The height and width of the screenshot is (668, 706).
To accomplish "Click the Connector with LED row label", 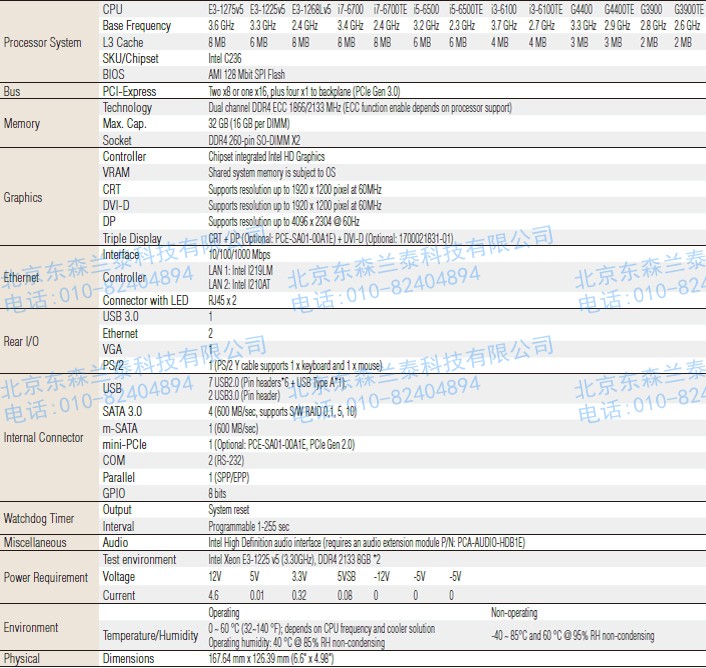I will (145, 300).
